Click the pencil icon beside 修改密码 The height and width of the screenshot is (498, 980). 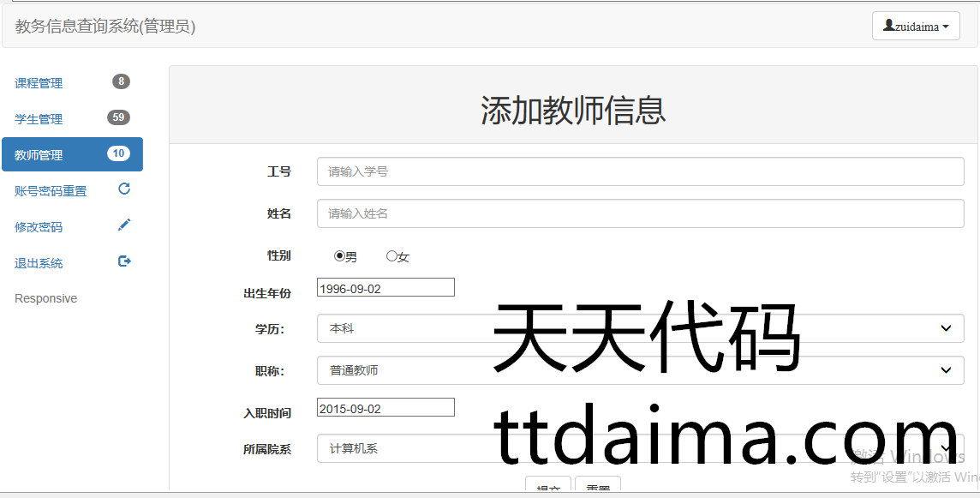point(124,225)
